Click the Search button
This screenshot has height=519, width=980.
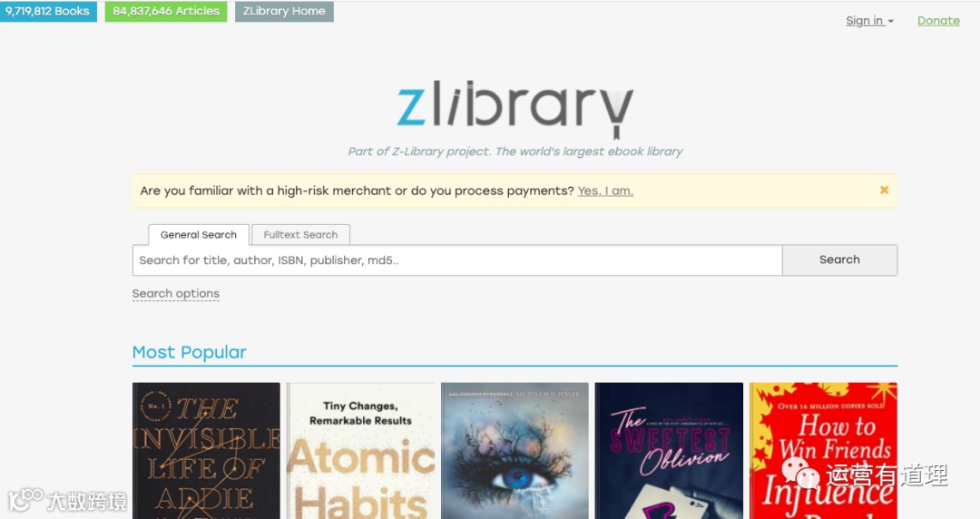click(839, 260)
